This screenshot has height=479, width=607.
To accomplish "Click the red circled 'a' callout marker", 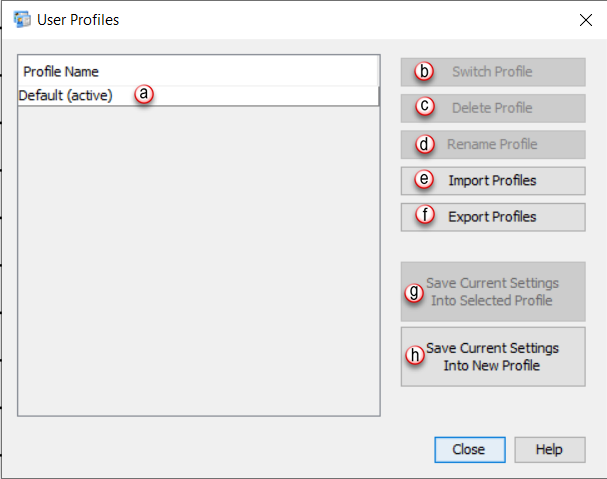I will point(144,94).
